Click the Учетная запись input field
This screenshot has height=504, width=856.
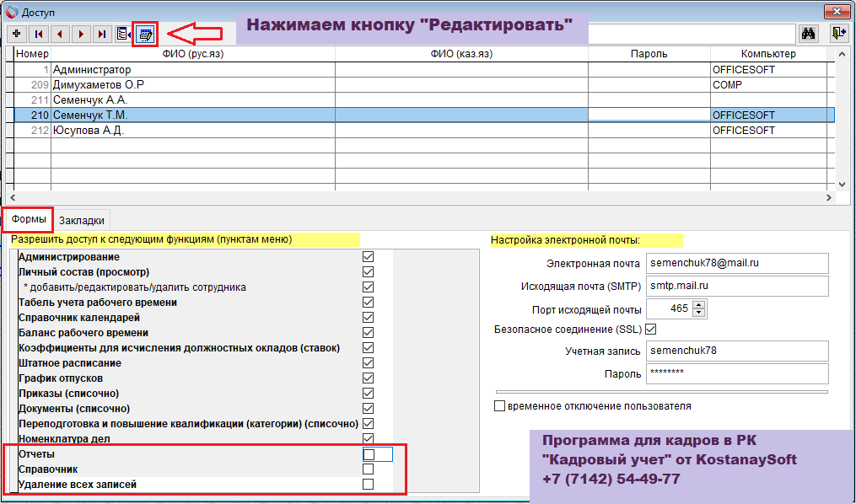[737, 351]
